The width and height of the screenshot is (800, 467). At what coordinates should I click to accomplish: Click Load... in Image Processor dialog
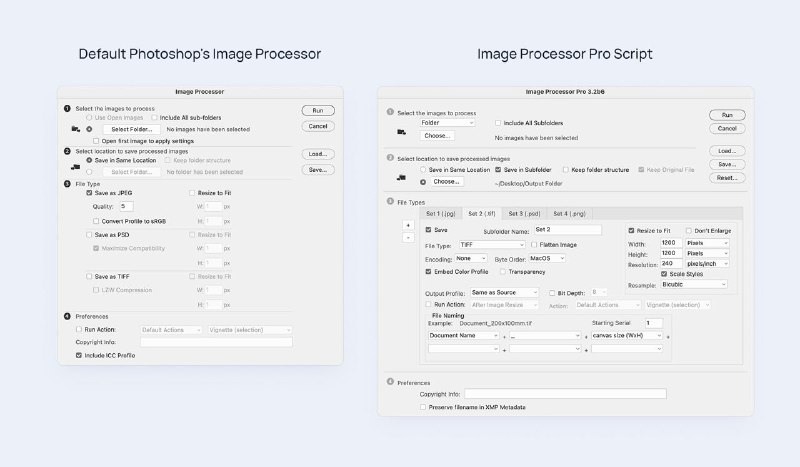click(318, 154)
